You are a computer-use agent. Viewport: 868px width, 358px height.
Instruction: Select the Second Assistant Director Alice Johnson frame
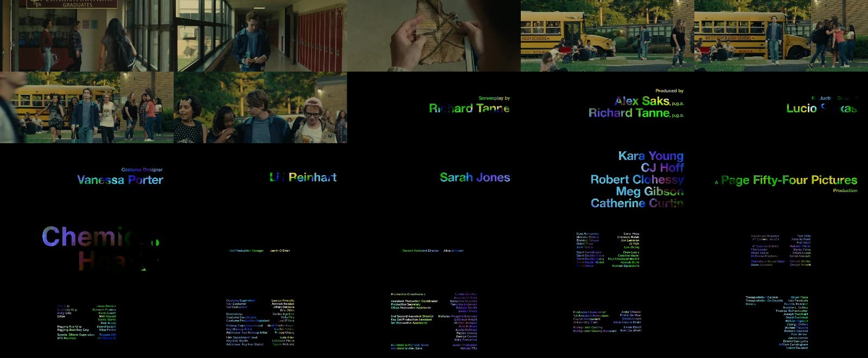(434, 251)
